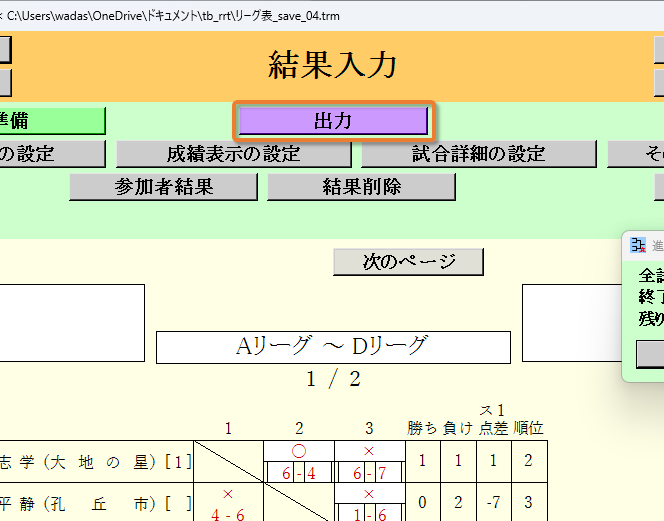Click the ○ result mark above 6-4
The width and height of the screenshot is (664, 521).
(x=299, y=451)
